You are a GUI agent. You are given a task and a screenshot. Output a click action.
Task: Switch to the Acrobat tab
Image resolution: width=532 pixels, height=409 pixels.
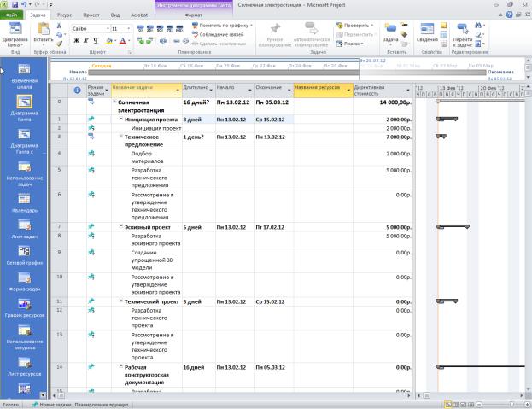tap(139, 15)
